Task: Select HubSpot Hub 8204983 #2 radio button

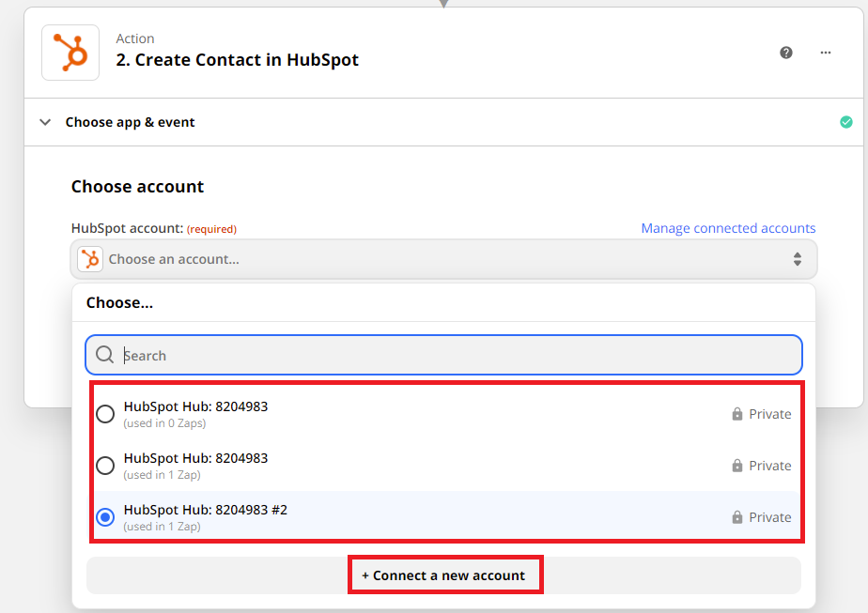Action: click(x=105, y=517)
